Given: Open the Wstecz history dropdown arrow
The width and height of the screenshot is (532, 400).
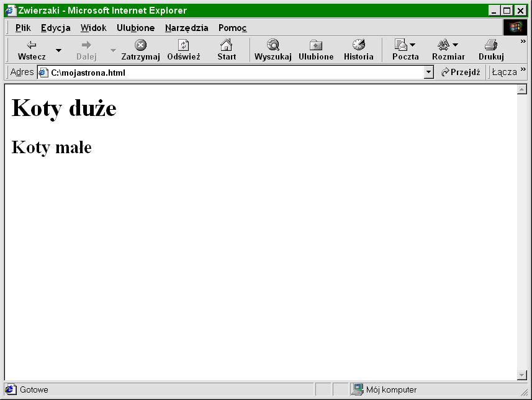Looking at the screenshot, I should [x=58, y=50].
